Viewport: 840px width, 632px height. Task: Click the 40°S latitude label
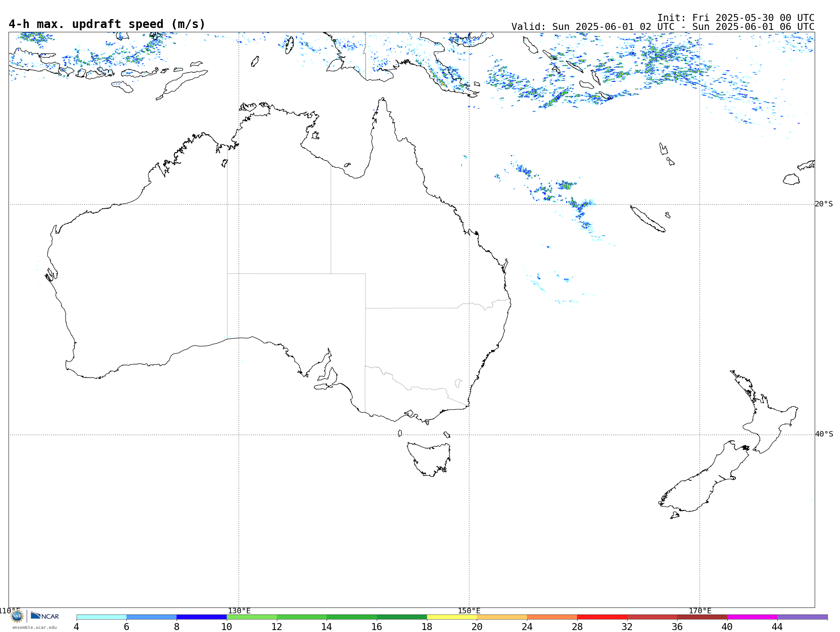point(824,434)
